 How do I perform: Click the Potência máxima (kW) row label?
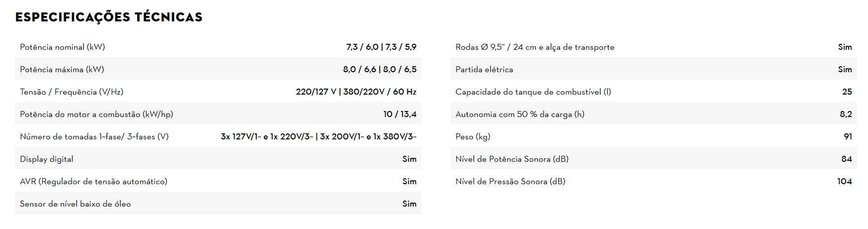pyautogui.click(x=62, y=70)
